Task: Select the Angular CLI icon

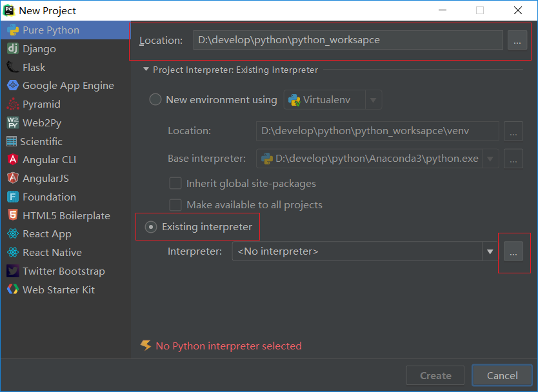Action: pos(13,159)
